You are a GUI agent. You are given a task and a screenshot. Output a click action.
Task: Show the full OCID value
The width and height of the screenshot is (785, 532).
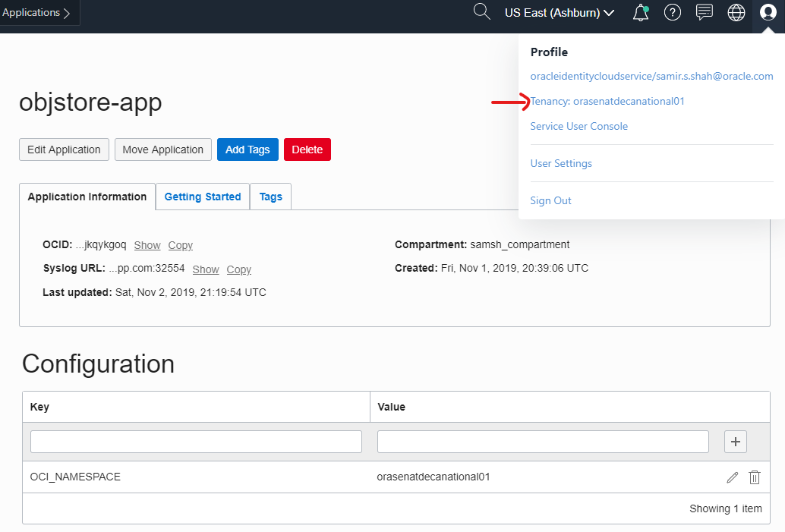click(x=147, y=244)
